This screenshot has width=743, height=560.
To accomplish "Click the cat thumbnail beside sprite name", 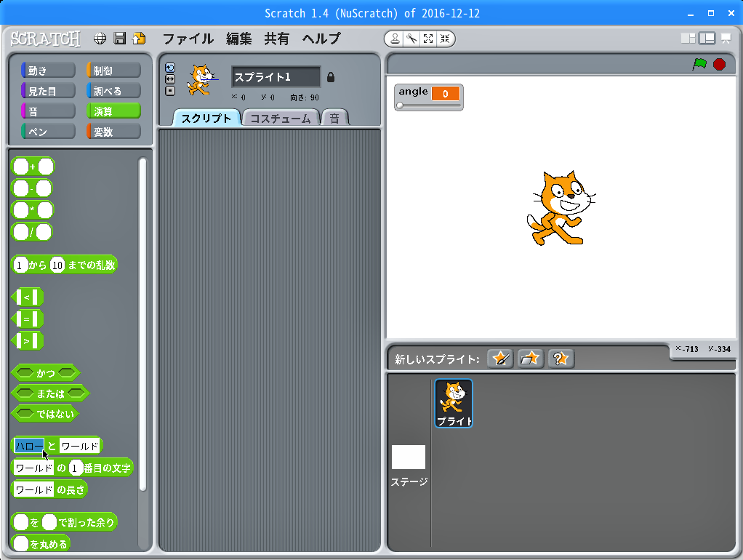I will [x=201, y=80].
